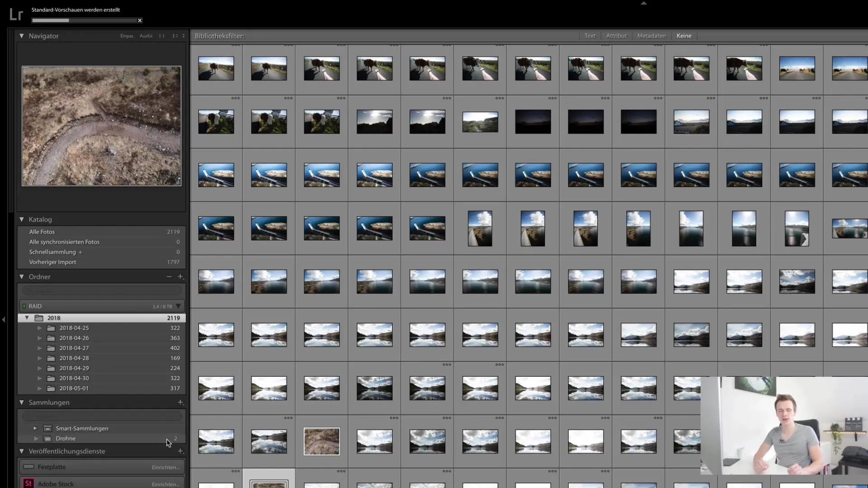Toggle the Katalog section visibility
Screen dimensions: 868x488
click(x=21, y=219)
